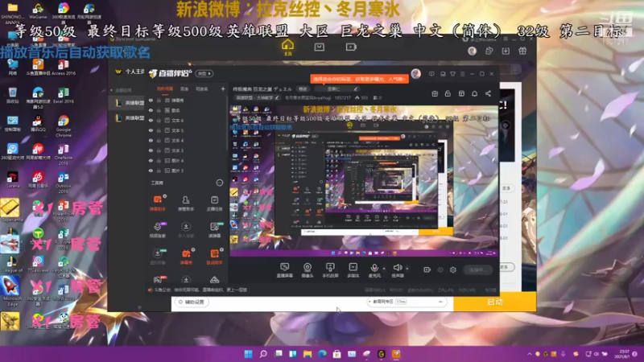Image resolution: width=644 pixels, height=362 pixels.
Task: Open taskbar Search
Action: (263, 354)
